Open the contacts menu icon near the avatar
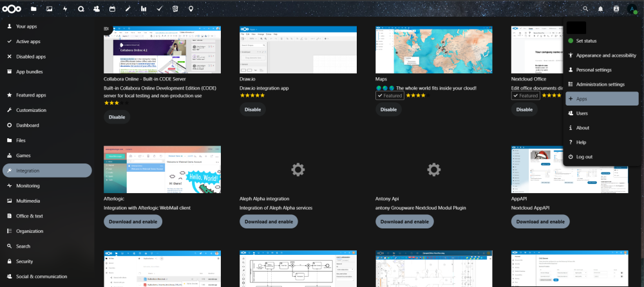The width and height of the screenshot is (644, 287). [616, 8]
